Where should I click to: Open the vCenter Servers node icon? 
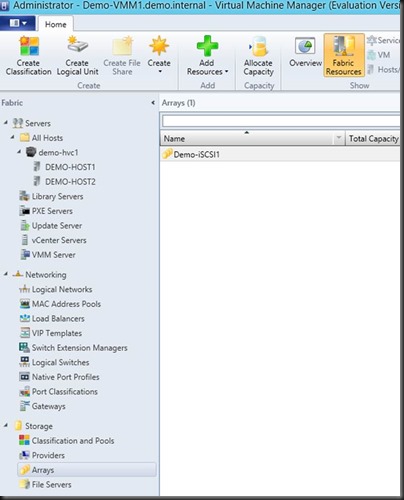click(x=25, y=240)
